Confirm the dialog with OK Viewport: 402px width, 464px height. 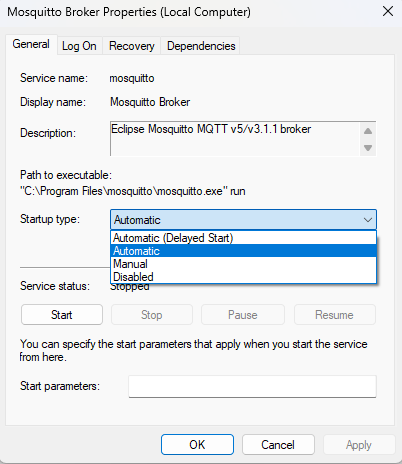197,445
